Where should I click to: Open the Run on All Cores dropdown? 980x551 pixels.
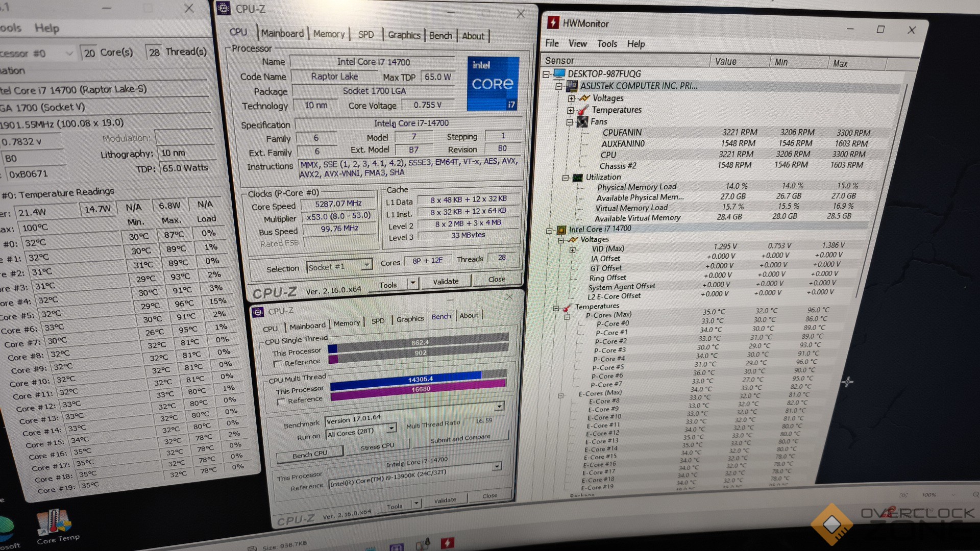(x=391, y=428)
